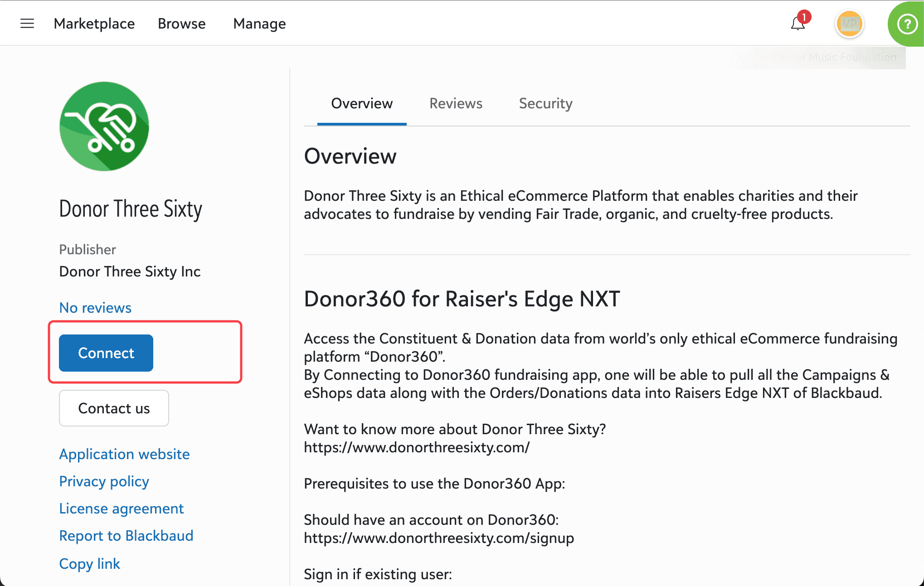924x586 pixels.
Task: Open the Marketplace menu item
Action: click(94, 24)
